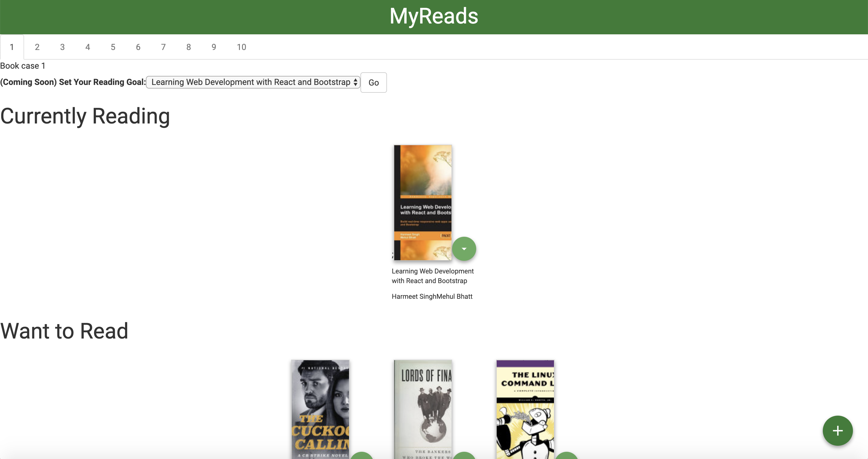Expand the reading goal select box
The width and height of the screenshot is (868, 459).
[x=253, y=82]
